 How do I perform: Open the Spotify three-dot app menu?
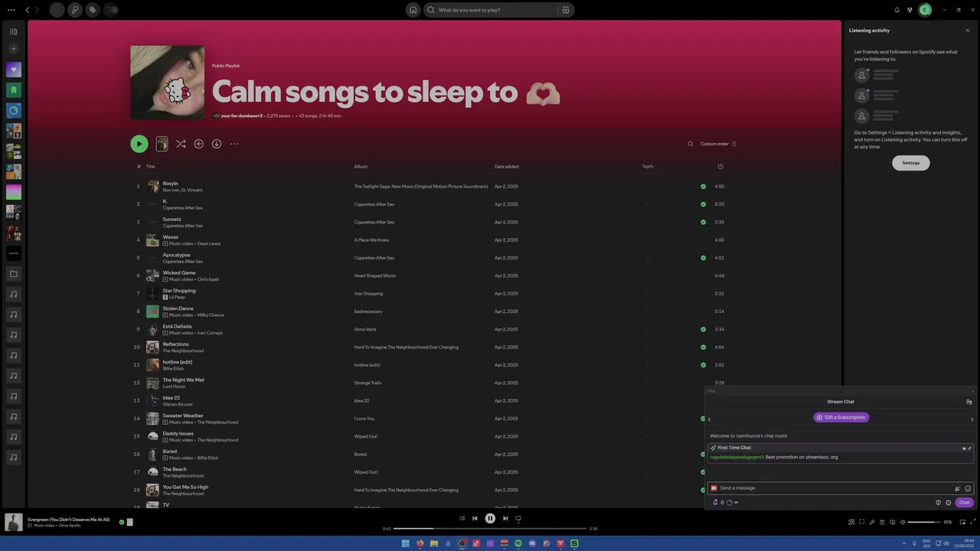[x=11, y=10]
